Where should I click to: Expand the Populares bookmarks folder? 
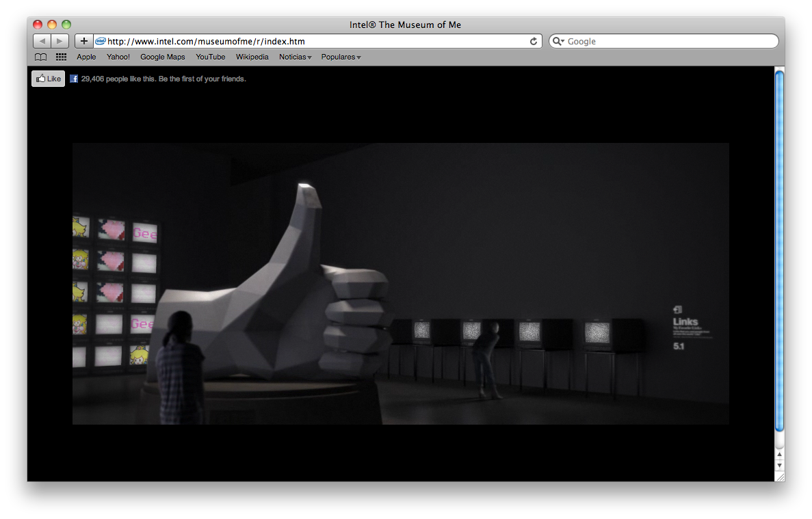pos(341,57)
